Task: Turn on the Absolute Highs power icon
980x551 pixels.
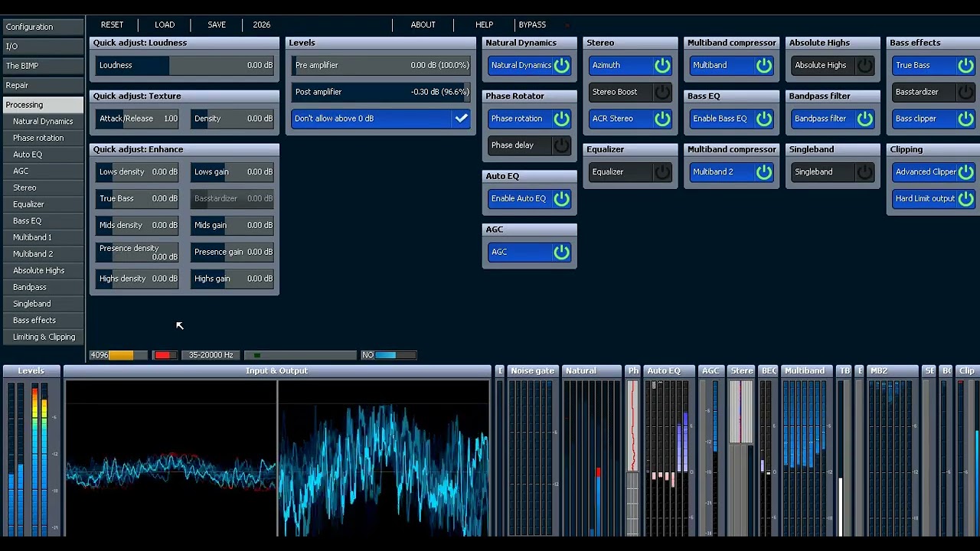Action: coord(864,65)
